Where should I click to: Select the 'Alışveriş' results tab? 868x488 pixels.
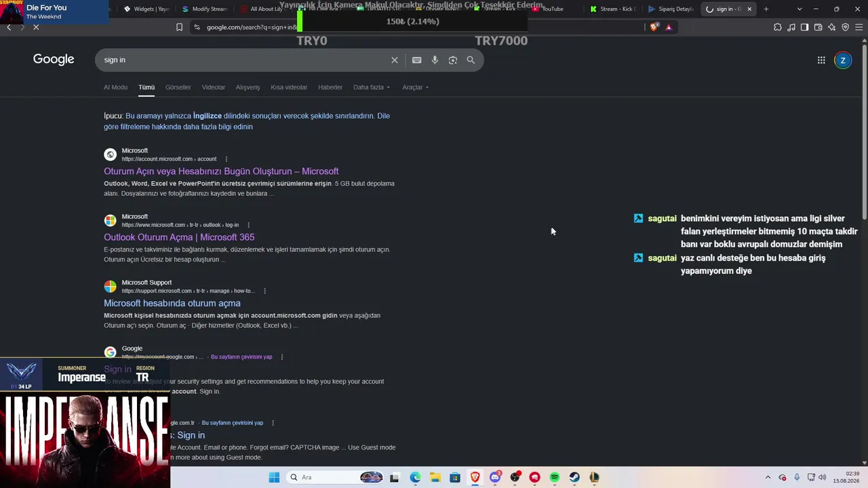pyautogui.click(x=248, y=87)
